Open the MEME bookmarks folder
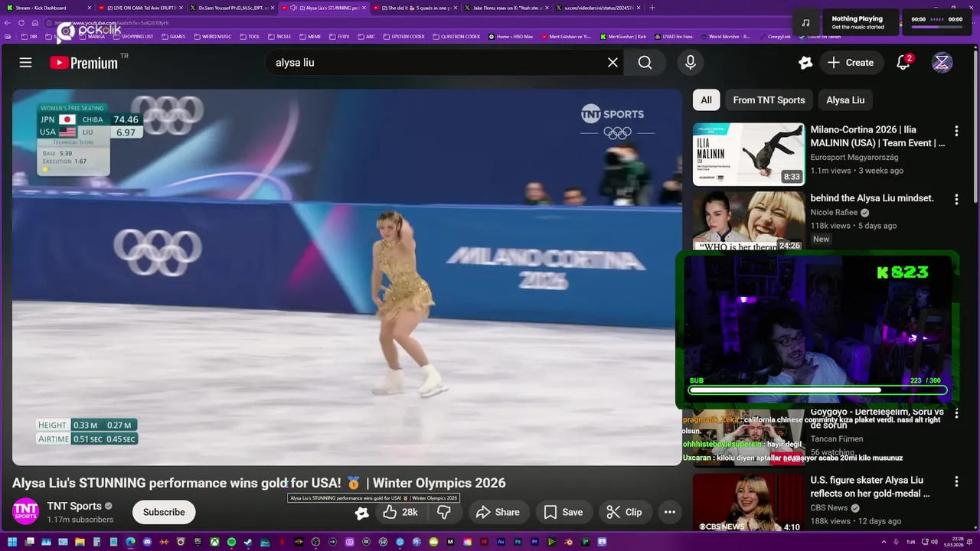The height and width of the screenshot is (551, 980). pos(310,37)
